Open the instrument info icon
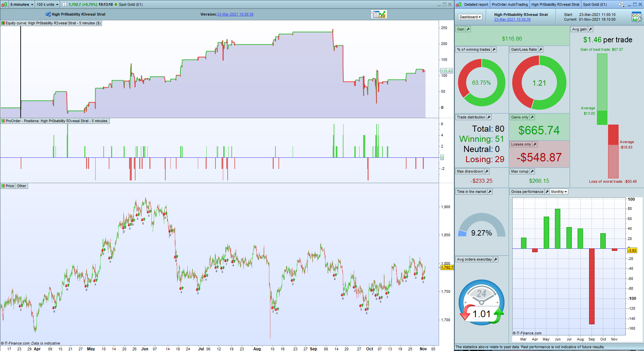 point(64,4)
